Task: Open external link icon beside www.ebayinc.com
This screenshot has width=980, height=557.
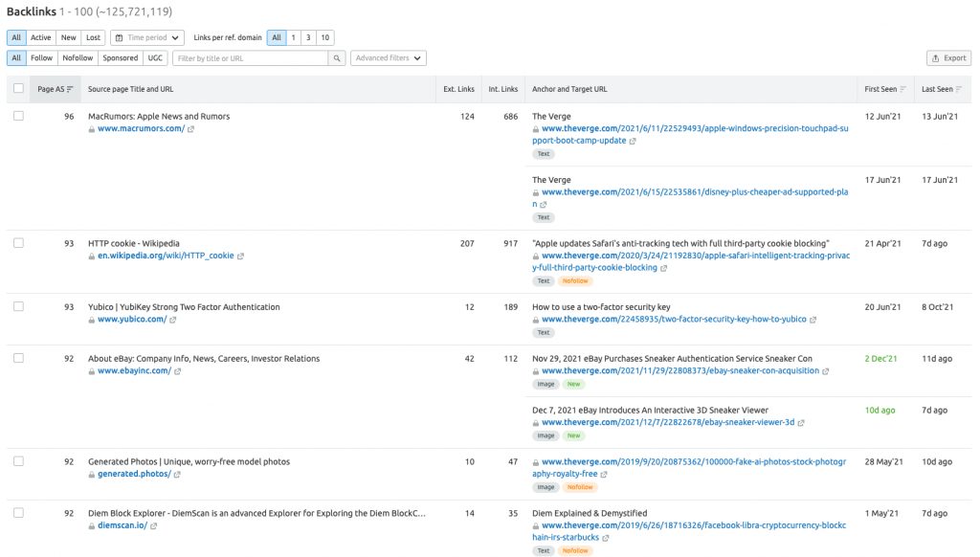Action: coord(177,371)
